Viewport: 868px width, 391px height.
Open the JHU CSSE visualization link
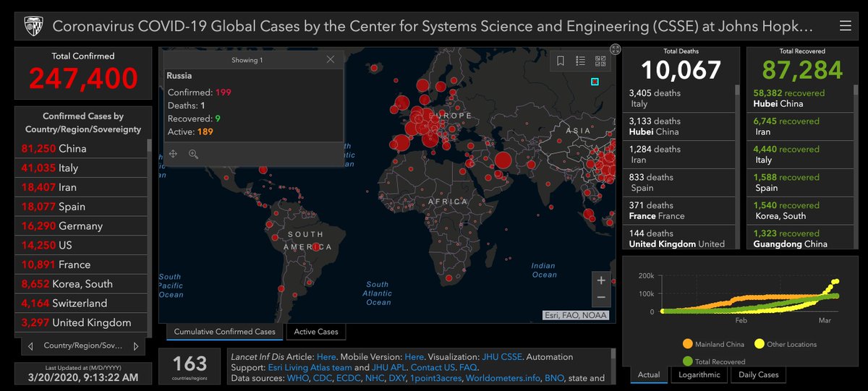click(x=503, y=357)
